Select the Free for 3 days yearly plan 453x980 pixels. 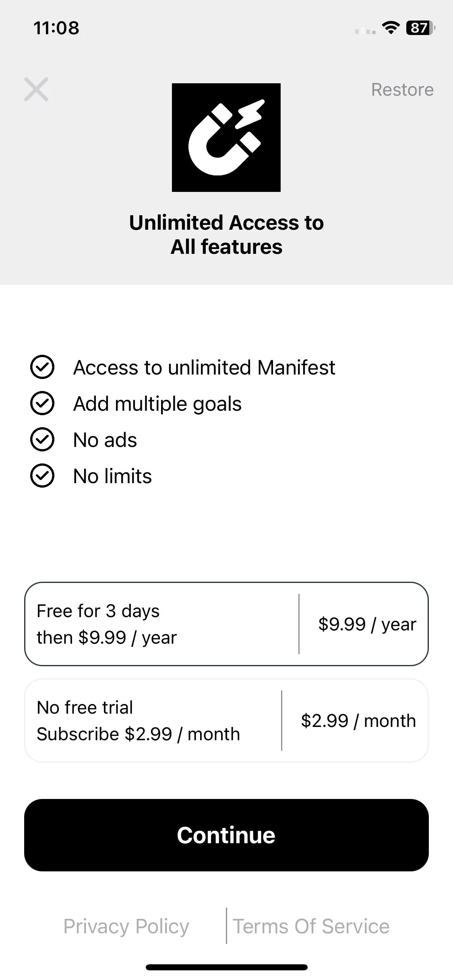pyautogui.click(x=226, y=624)
